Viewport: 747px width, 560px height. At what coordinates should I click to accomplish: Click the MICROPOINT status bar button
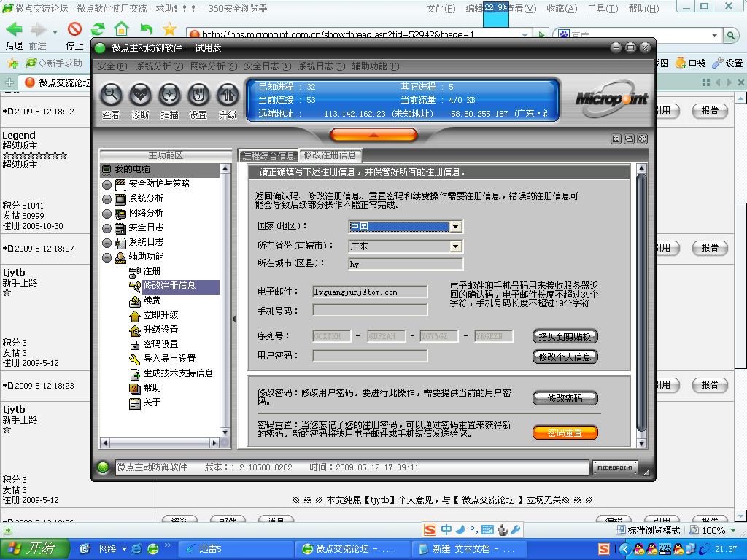click(615, 467)
